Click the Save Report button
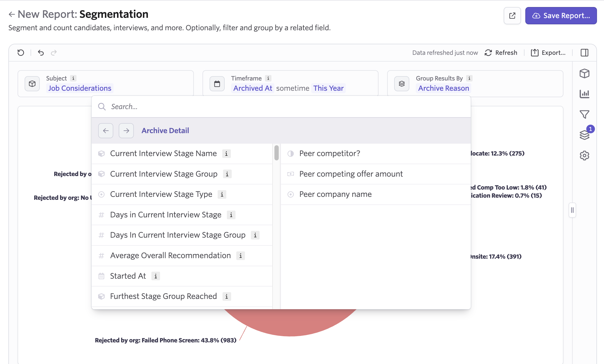The height and width of the screenshot is (364, 604). pyautogui.click(x=561, y=16)
